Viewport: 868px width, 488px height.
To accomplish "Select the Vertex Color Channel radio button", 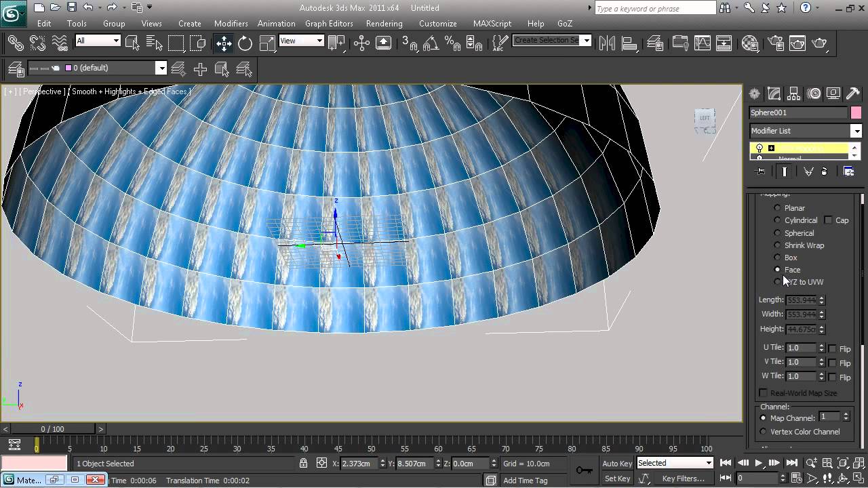I will (764, 432).
